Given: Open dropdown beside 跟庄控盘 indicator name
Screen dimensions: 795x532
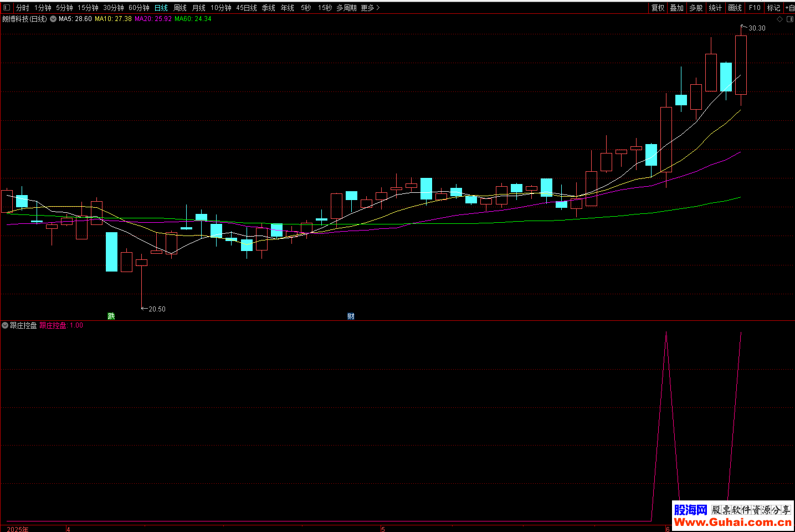Looking at the screenshot, I should click(x=5, y=325).
